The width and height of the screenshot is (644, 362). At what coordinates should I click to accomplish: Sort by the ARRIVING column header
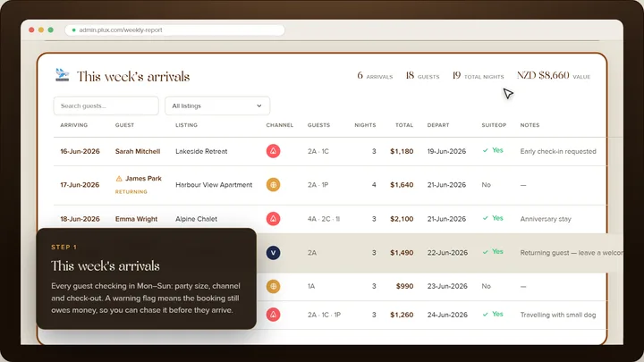click(74, 125)
